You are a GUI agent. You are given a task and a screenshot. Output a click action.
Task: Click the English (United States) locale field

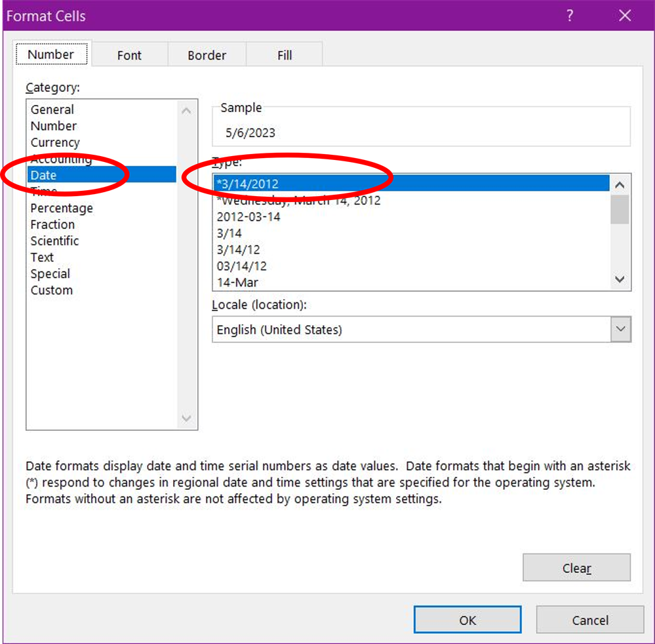pyautogui.click(x=412, y=329)
